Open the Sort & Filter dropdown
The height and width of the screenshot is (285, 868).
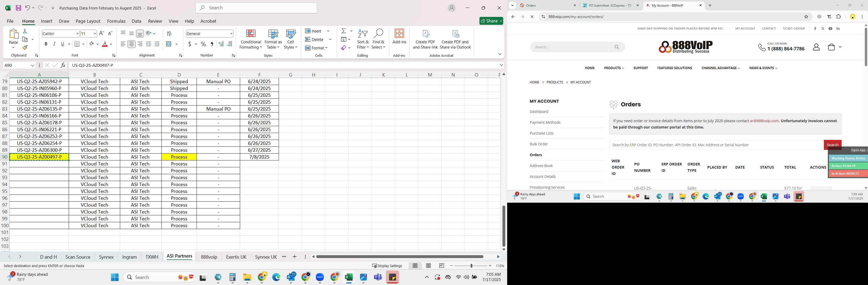tap(363, 39)
